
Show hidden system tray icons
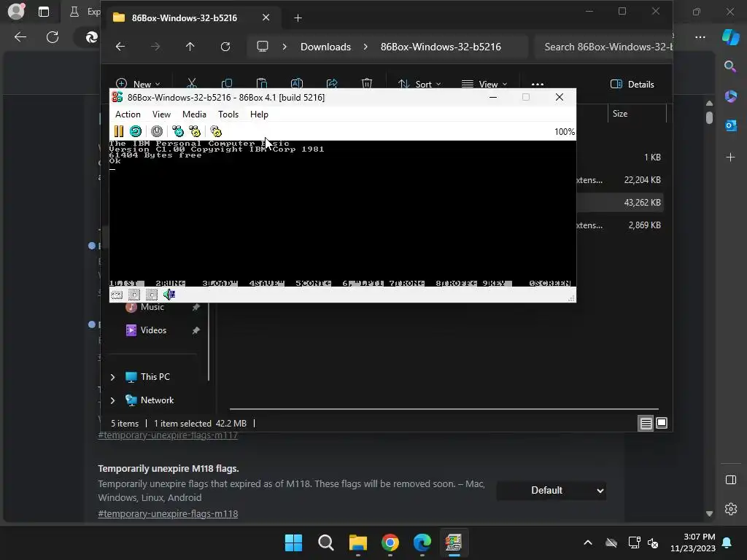[588, 542]
